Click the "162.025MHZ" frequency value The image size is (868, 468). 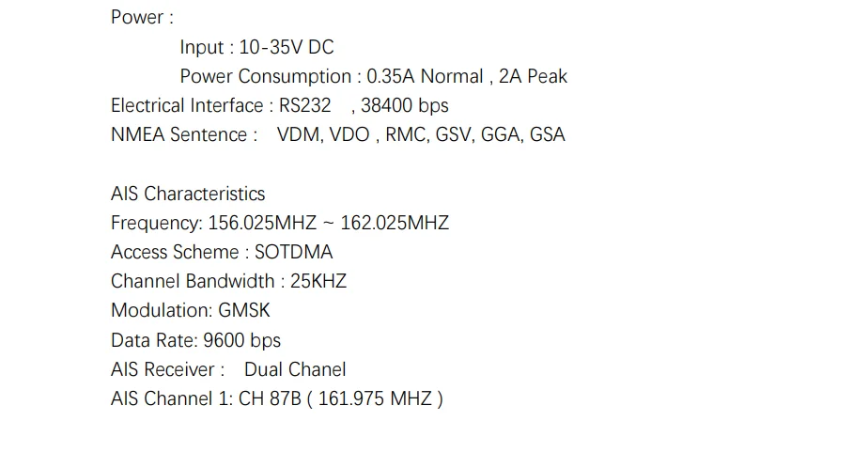(395, 223)
